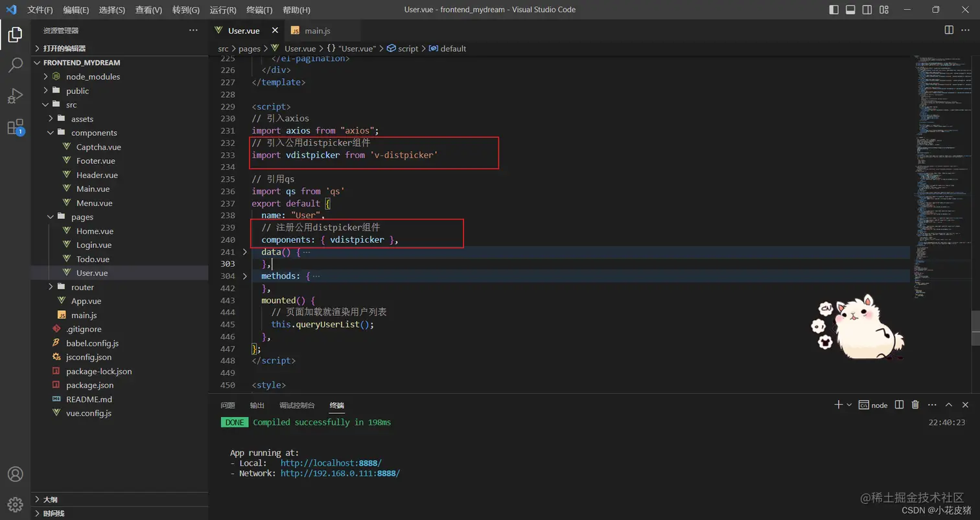Expand the folded data() block
Viewport: 980px width, 520px height.
[x=245, y=252]
